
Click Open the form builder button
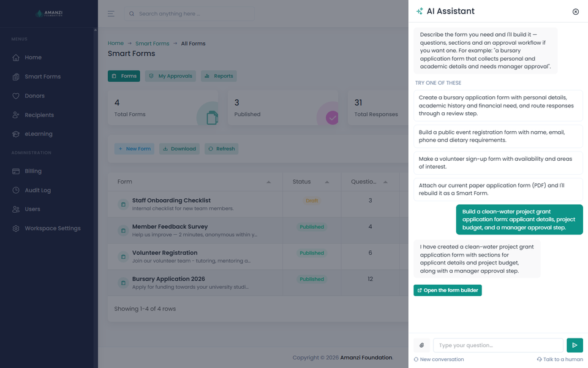[447, 290]
